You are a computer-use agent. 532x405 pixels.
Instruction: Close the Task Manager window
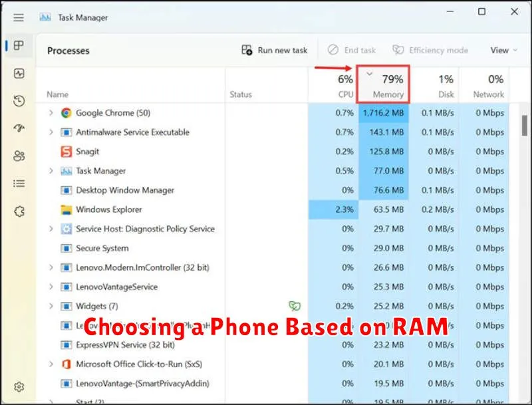click(514, 11)
